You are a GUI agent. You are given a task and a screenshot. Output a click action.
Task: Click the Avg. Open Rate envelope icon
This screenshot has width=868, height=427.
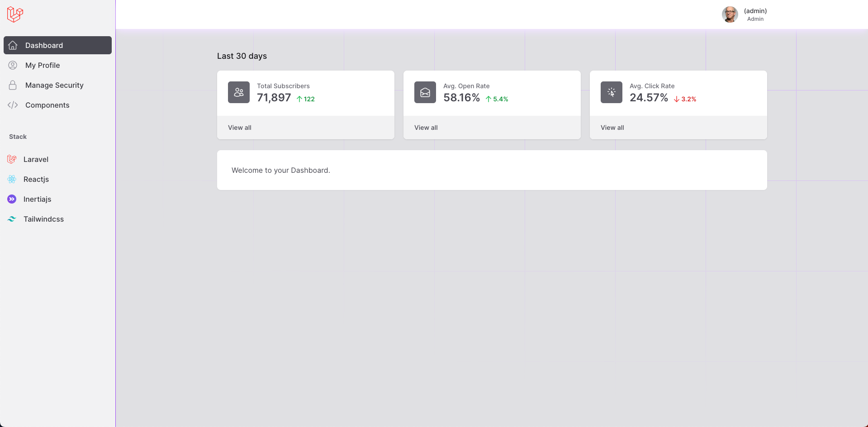point(425,92)
